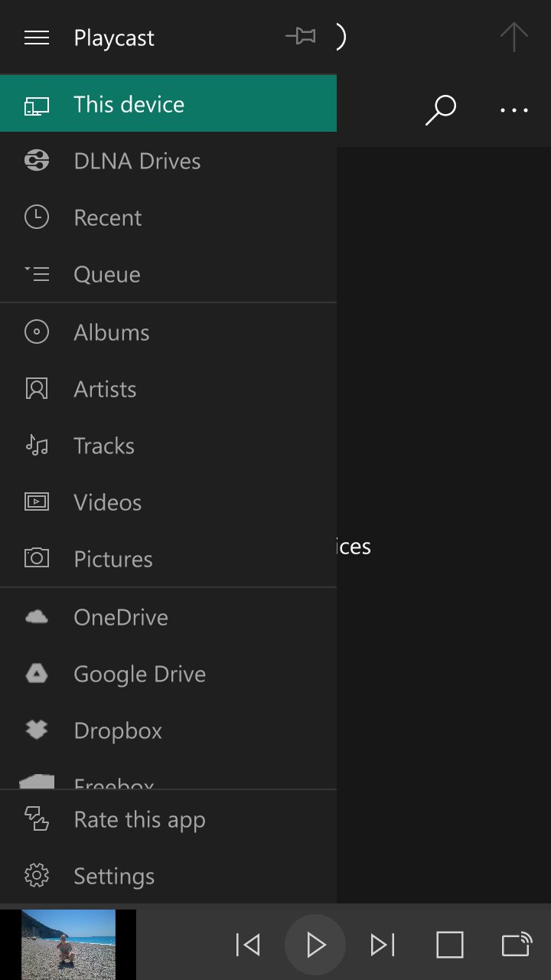Open search with magnifier icon

tap(441, 110)
